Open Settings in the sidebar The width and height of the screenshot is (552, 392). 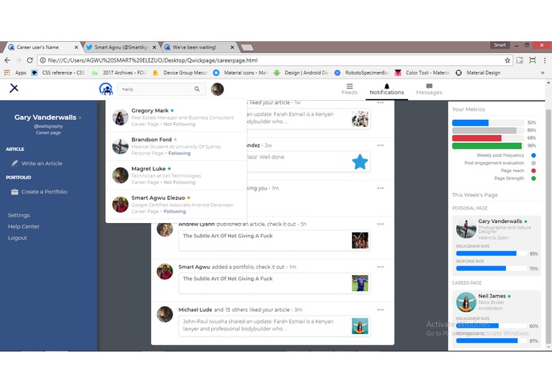[x=18, y=215]
